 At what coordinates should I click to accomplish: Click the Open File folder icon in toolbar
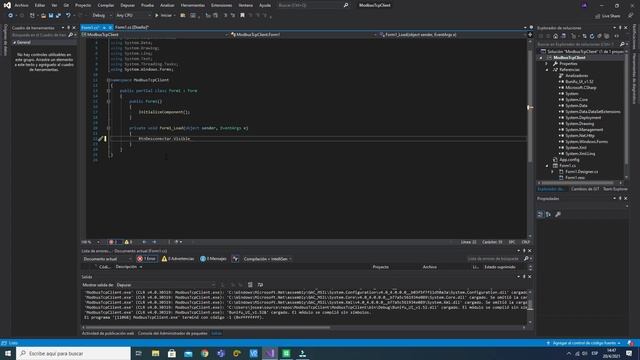click(43, 16)
